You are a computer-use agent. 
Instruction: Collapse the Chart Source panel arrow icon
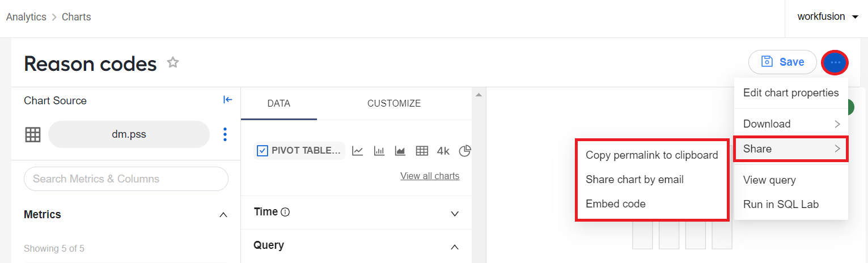(x=227, y=100)
